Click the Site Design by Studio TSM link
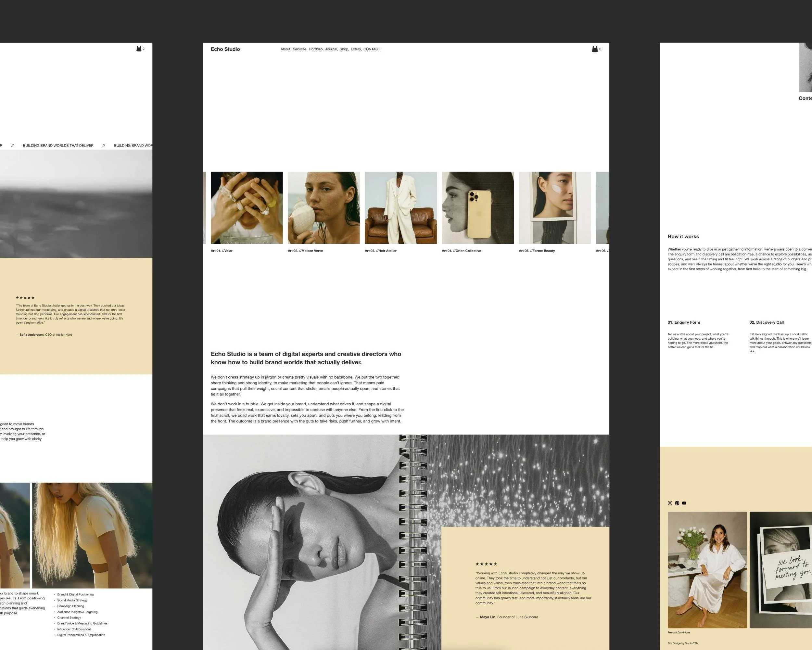812x650 pixels. pyautogui.click(x=683, y=643)
